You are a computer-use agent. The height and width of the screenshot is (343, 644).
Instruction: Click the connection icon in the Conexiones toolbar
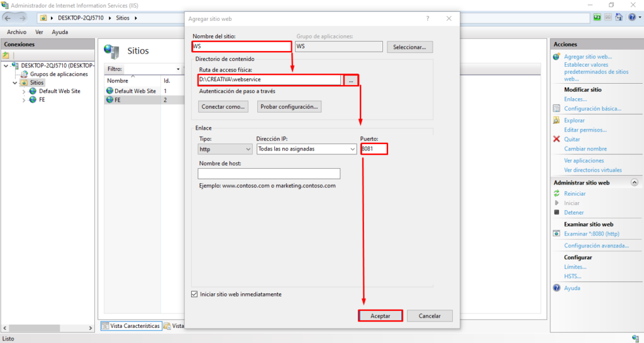6,55
